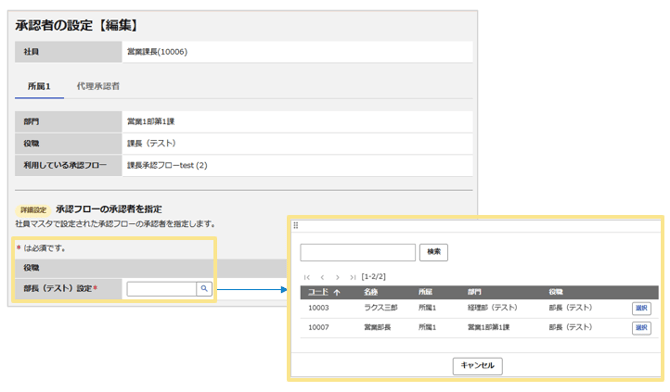The image size is (670, 392).
Task: Select the row for 営業部長 10007
Action: [641, 328]
